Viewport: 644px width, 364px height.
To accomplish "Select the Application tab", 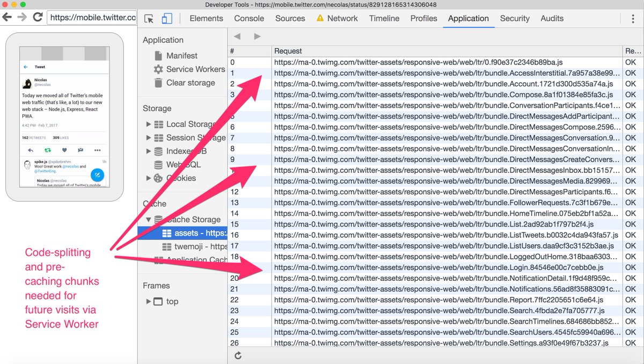I will (x=469, y=18).
